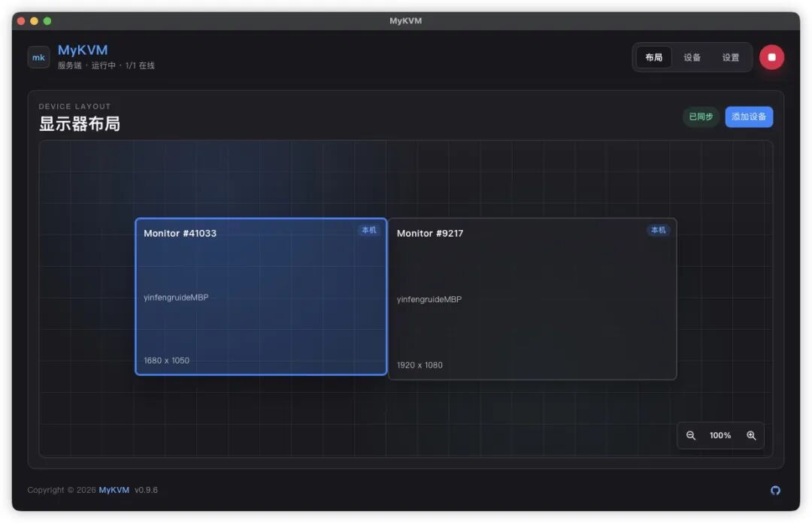Click the 1680 x 1050 resolution text
Image resolution: width=812 pixels, height=523 pixels.
167,361
